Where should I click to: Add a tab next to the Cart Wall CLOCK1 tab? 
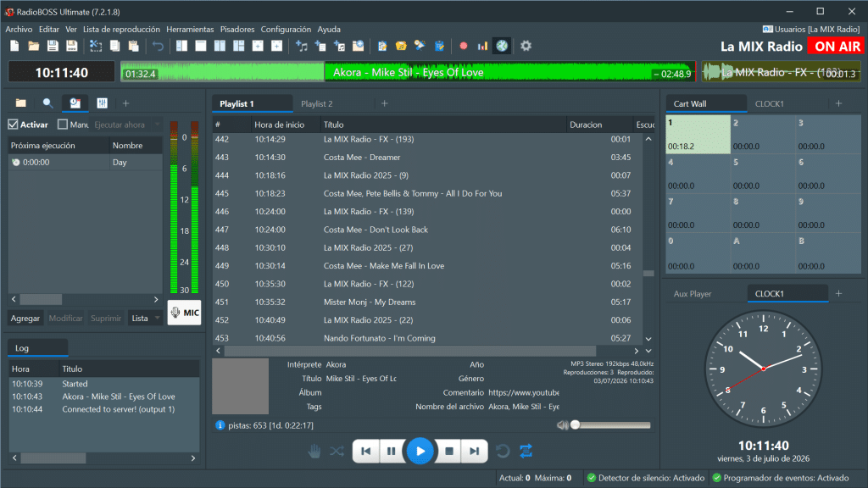point(838,103)
